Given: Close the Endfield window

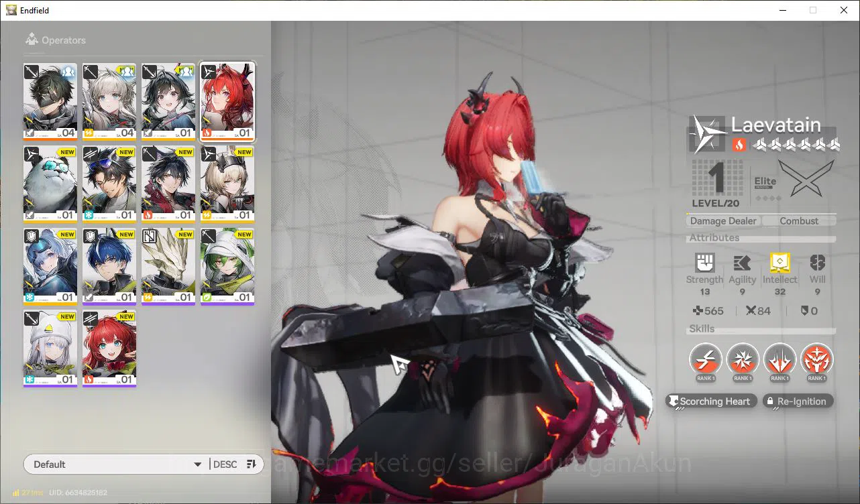Looking at the screenshot, I should 844,10.
